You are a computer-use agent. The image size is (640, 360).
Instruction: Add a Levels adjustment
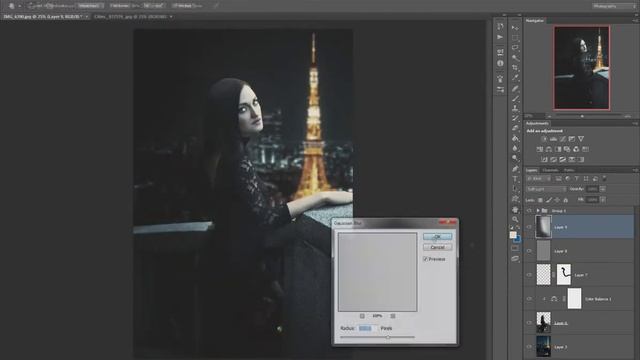click(x=553, y=139)
